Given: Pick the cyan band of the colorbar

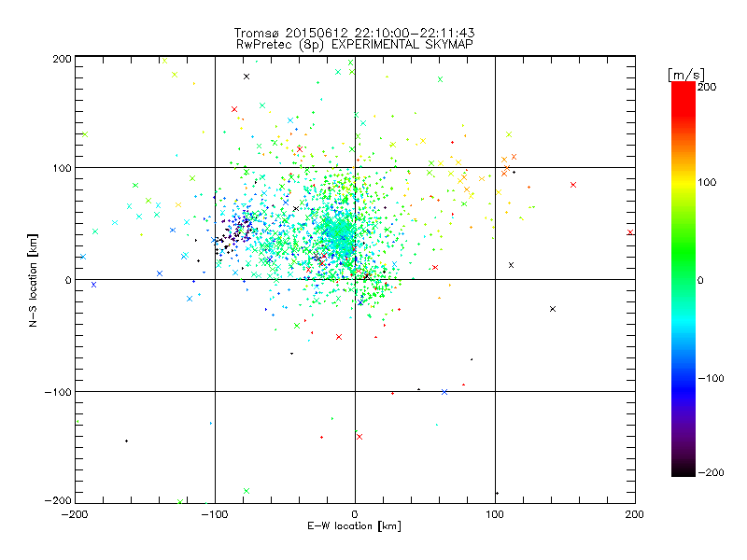Looking at the screenshot, I should pos(684,319).
